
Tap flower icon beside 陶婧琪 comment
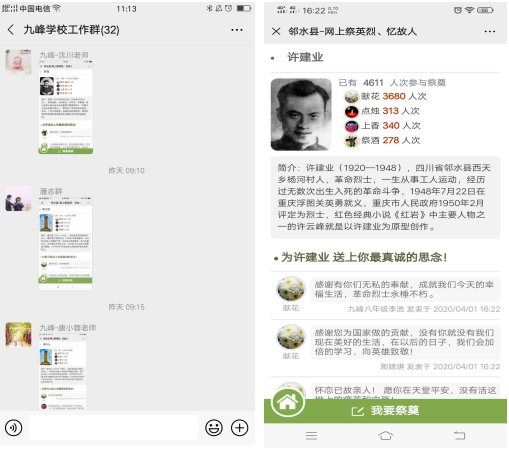tap(291, 337)
